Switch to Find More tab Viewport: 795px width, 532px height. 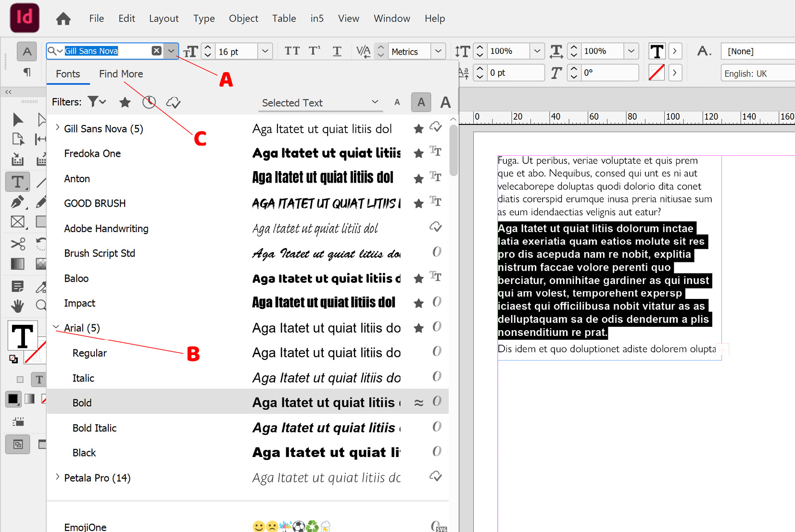pyautogui.click(x=121, y=74)
